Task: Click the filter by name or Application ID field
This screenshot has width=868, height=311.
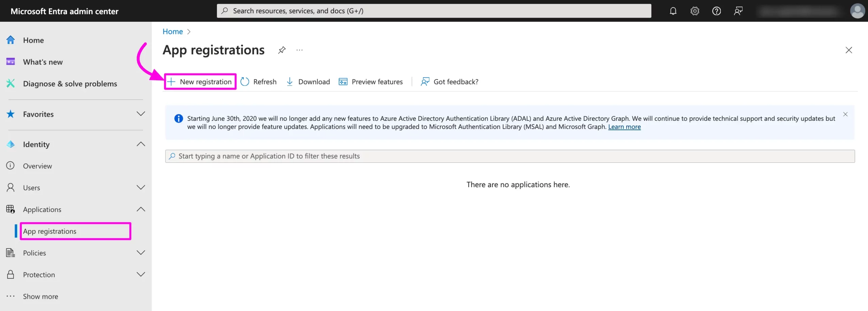Action: (510, 156)
